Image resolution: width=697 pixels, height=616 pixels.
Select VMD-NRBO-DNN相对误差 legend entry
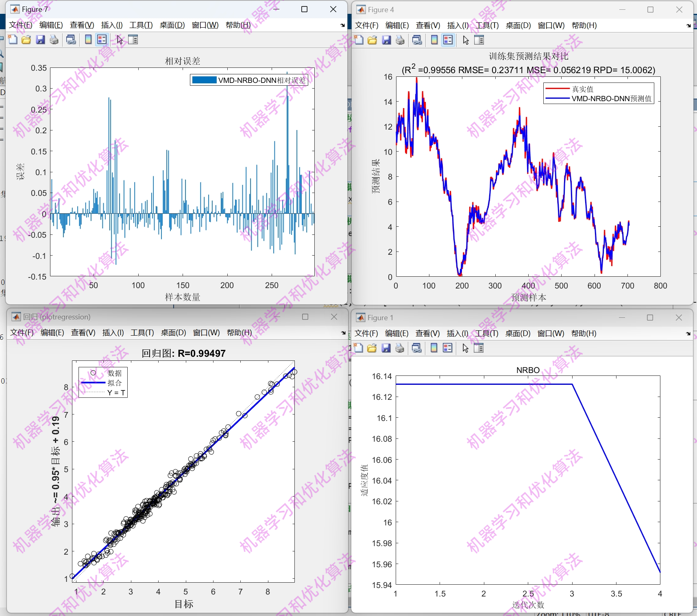249,80
